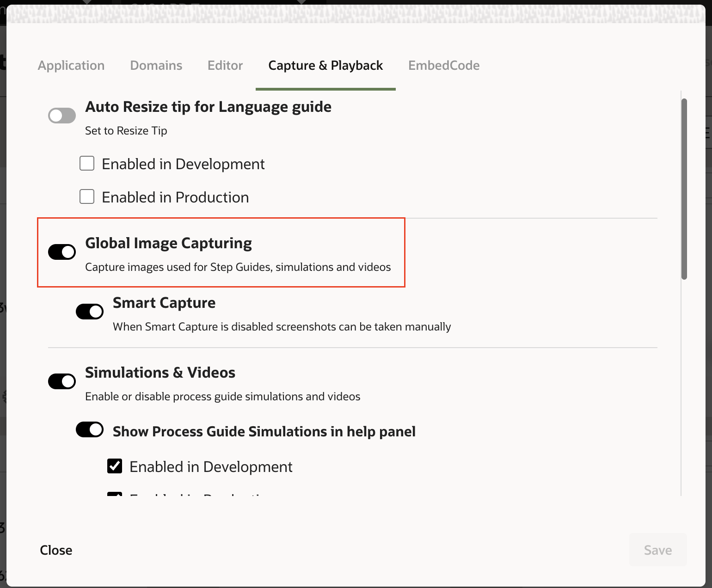
Task: Click the Close button
Action: (56, 550)
